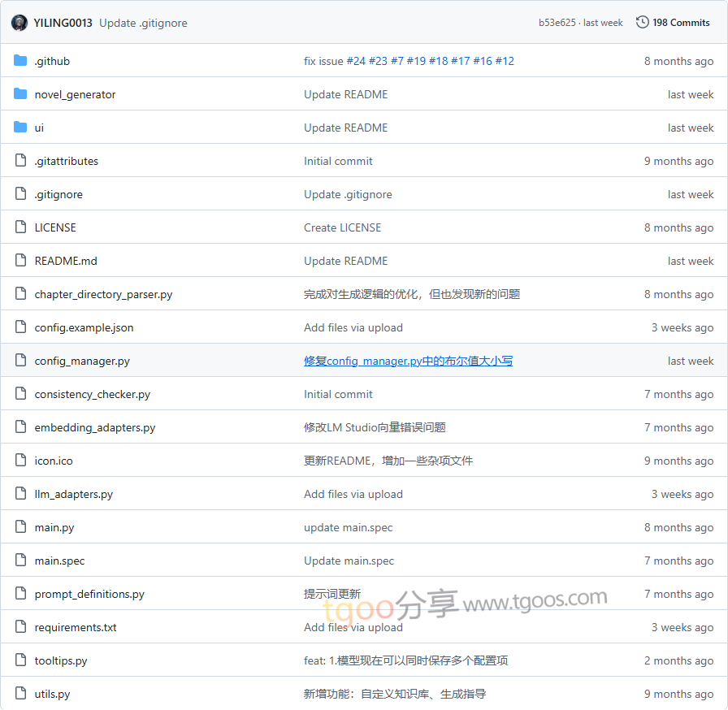Open the 'Create LICENSE' commit message

342,227
